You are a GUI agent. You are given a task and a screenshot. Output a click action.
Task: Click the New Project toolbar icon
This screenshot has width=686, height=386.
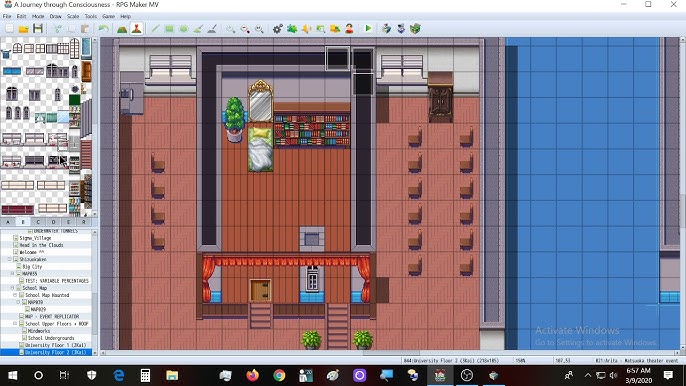tap(9, 29)
